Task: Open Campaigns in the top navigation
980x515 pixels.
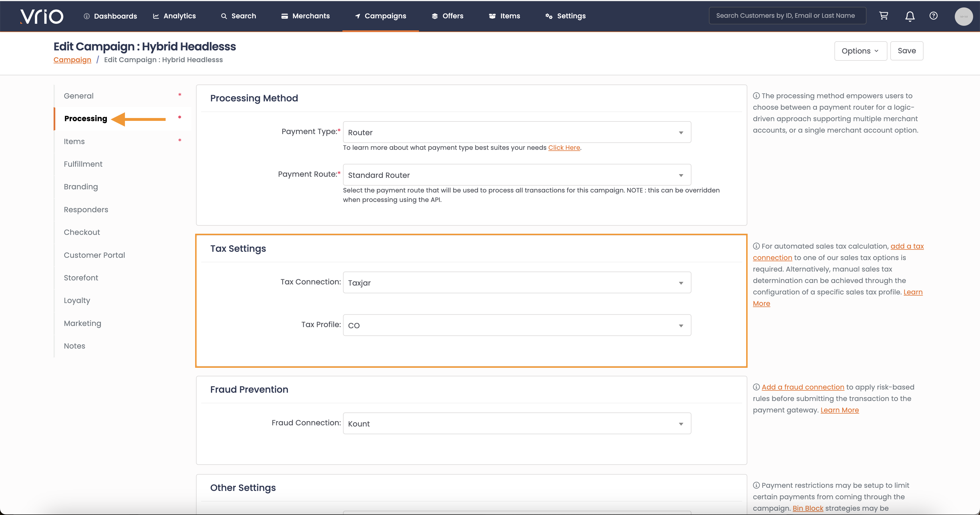Action: [381, 16]
